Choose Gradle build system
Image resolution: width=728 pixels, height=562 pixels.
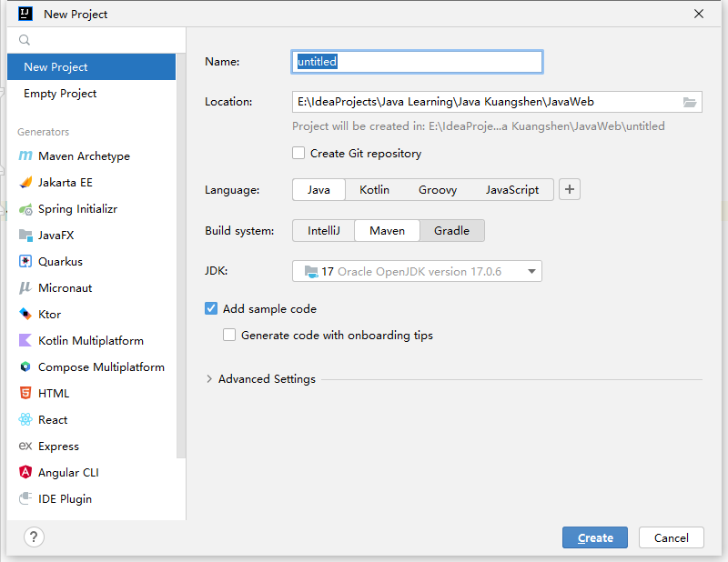pyautogui.click(x=451, y=231)
